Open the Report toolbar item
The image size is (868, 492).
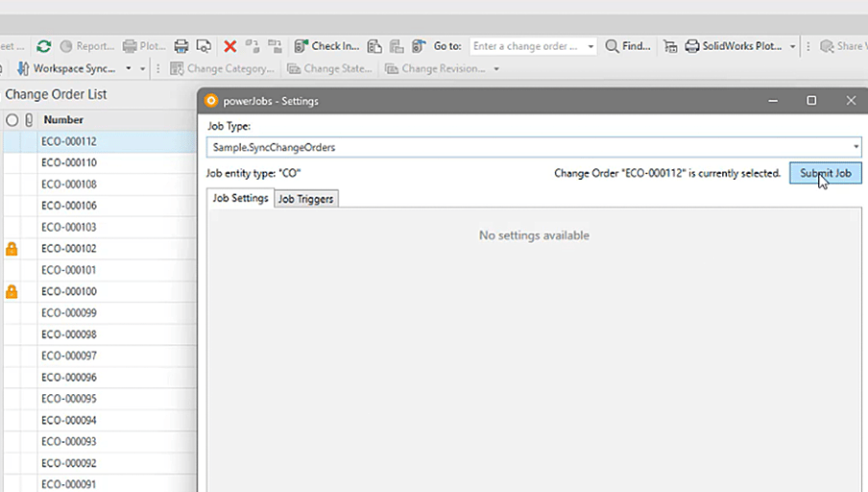coord(87,46)
